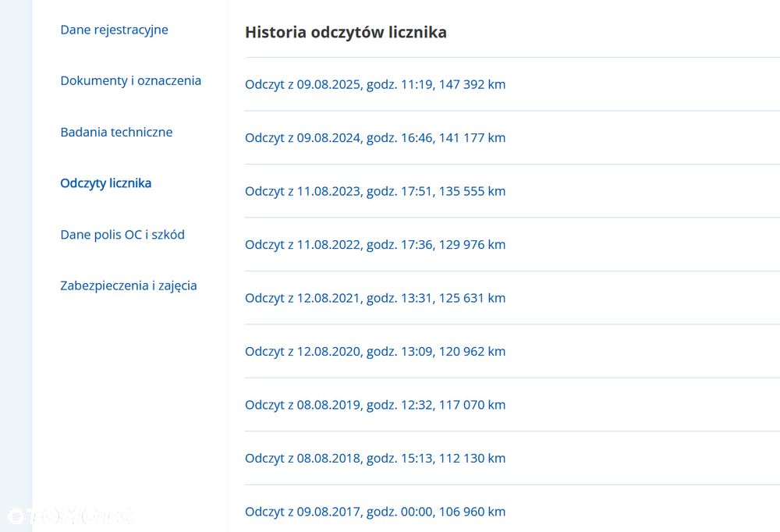Go to Dokumenty i oznaczenia
Viewport: 780px width, 532px height.
point(130,80)
